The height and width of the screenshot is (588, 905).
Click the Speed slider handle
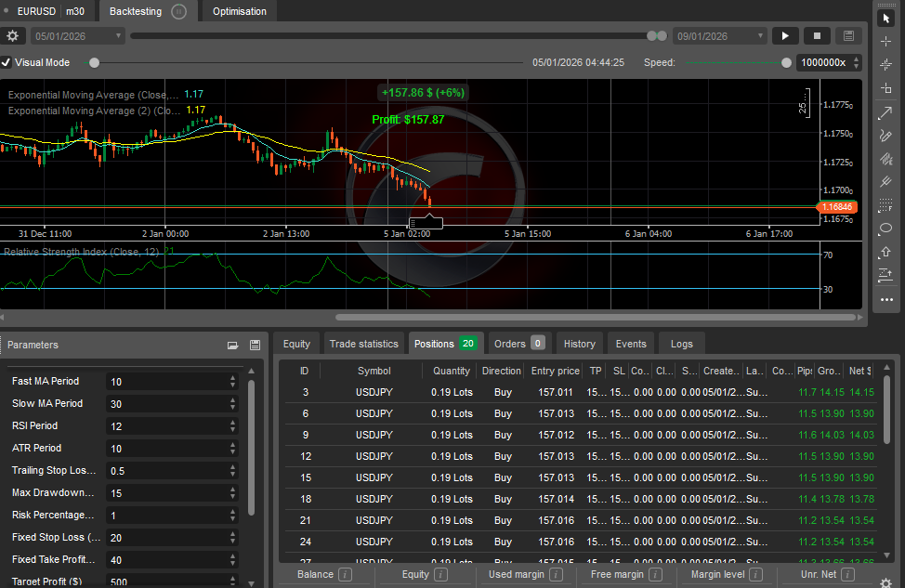point(787,63)
